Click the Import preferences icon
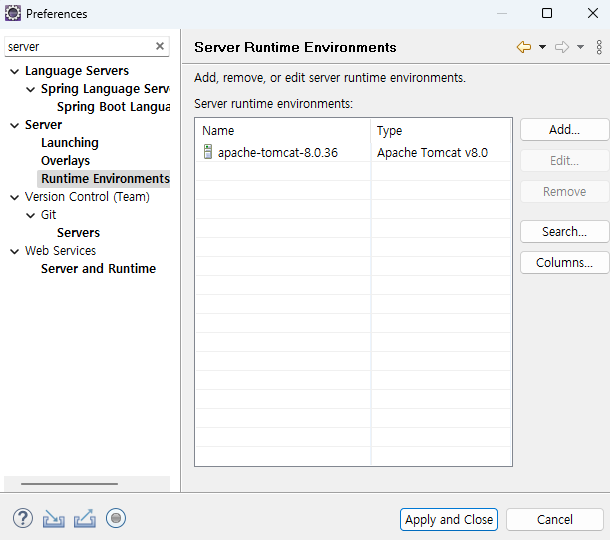The image size is (610, 540). pyautogui.click(x=54, y=519)
